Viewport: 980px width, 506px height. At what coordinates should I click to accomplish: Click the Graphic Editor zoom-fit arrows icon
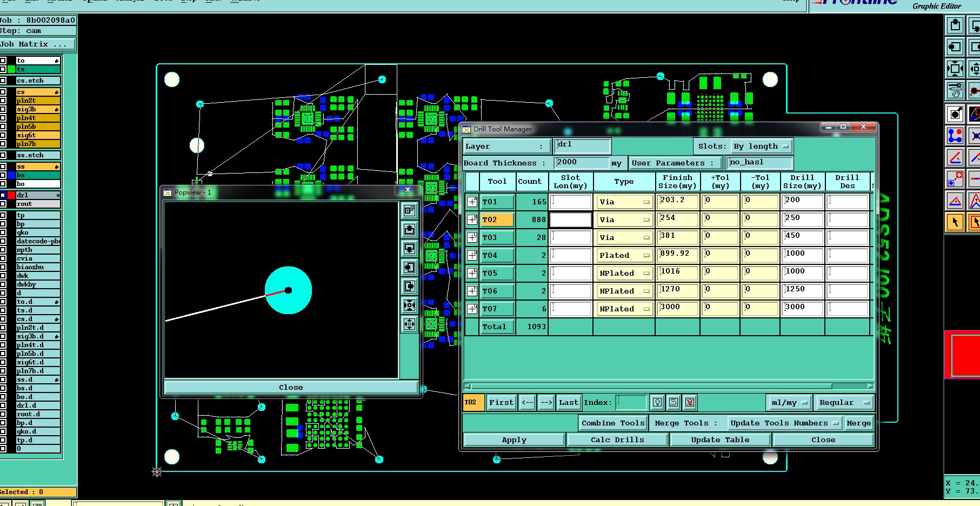(x=955, y=69)
